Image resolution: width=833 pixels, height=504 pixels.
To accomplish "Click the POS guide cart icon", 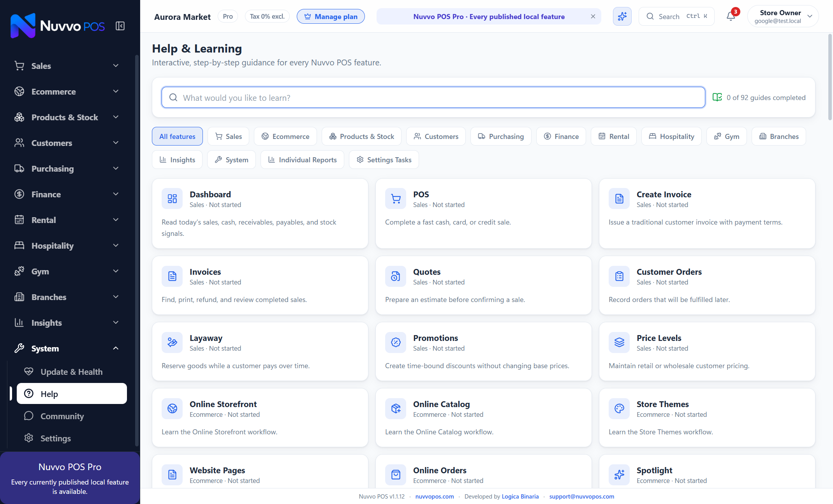I will (x=396, y=199).
